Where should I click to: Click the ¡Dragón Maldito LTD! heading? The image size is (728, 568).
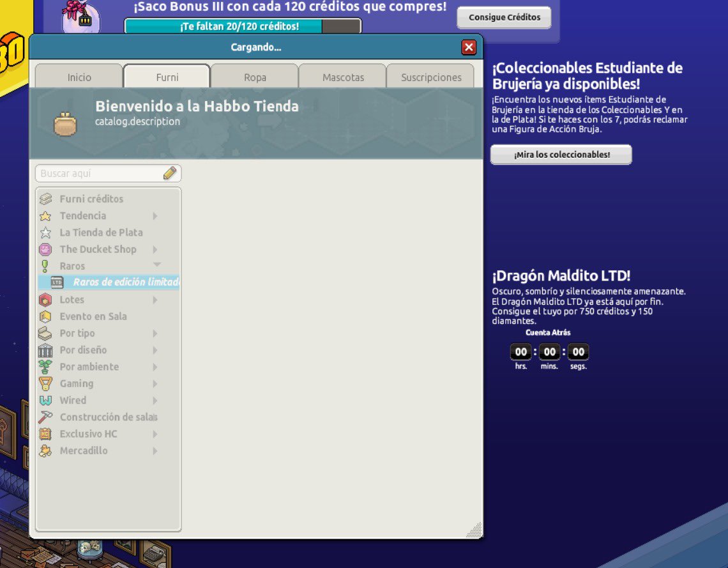coord(561,275)
